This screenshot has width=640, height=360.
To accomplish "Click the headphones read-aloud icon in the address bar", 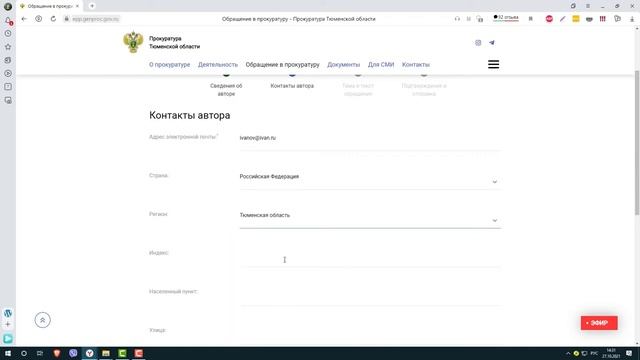I will (x=457, y=19).
